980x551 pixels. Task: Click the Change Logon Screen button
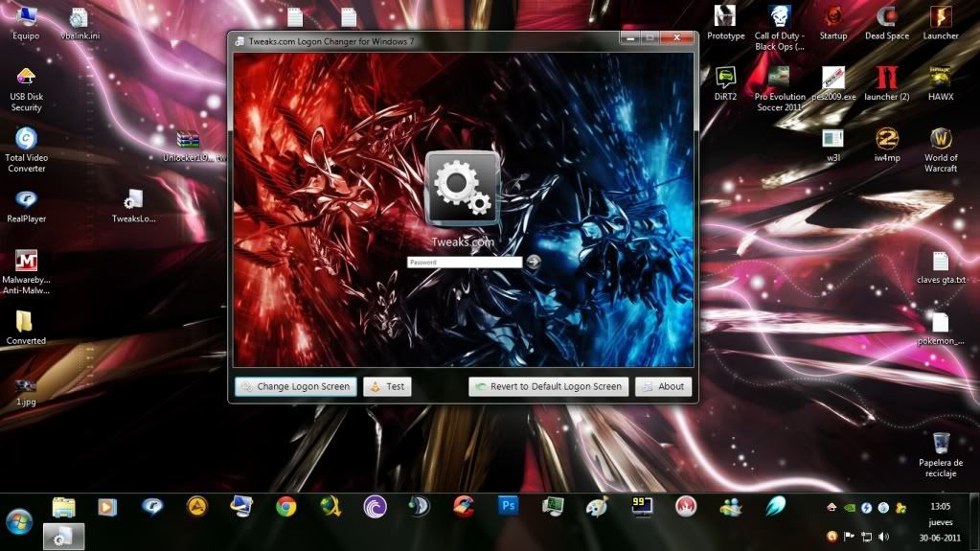coord(296,386)
